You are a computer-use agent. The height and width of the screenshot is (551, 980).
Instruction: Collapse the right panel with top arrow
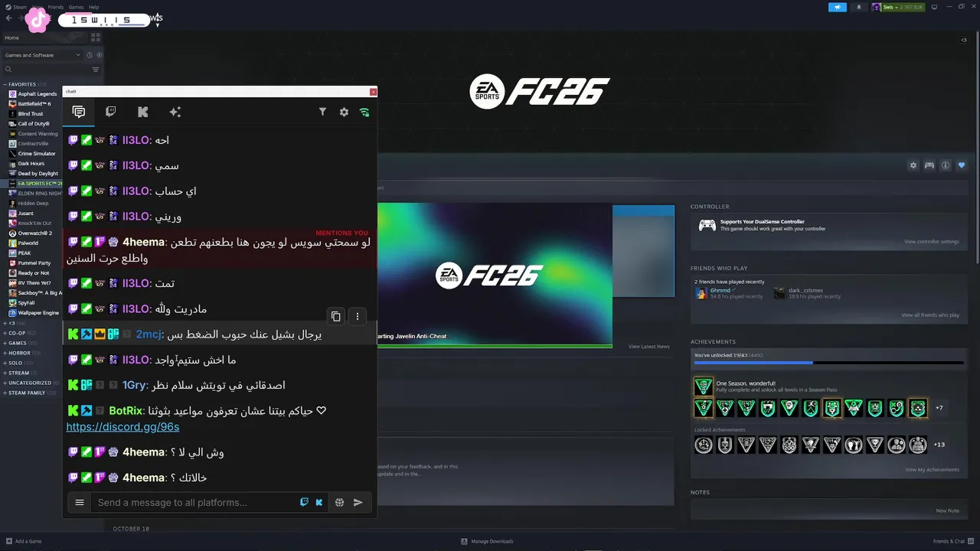964,40
